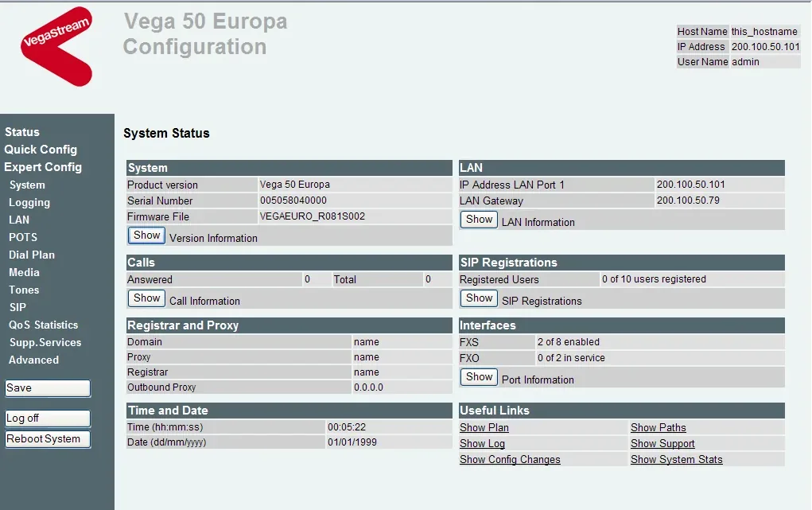Open the LAN sidebar menu item

tap(19, 220)
